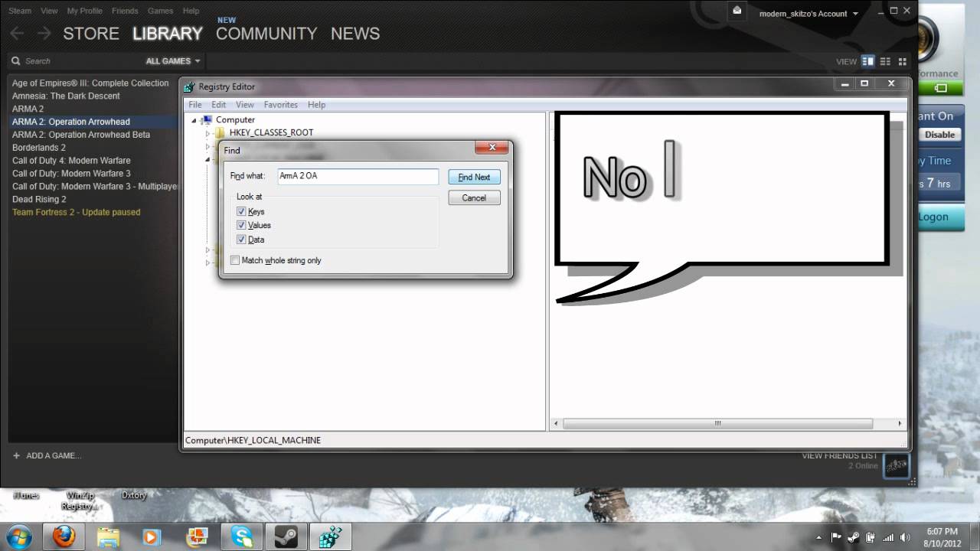Open Steam menu in Steam window
The width and height of the screenshot is (980, 551).
(20, 11)
